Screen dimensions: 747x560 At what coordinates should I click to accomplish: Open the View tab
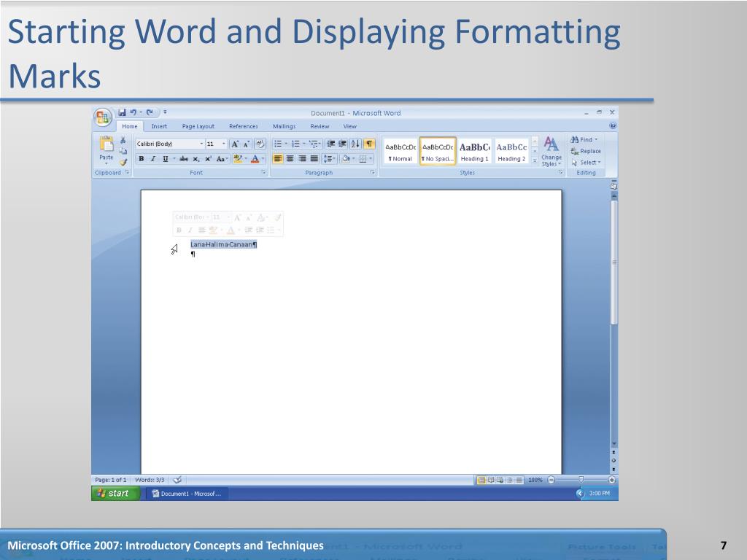point(349,126)
